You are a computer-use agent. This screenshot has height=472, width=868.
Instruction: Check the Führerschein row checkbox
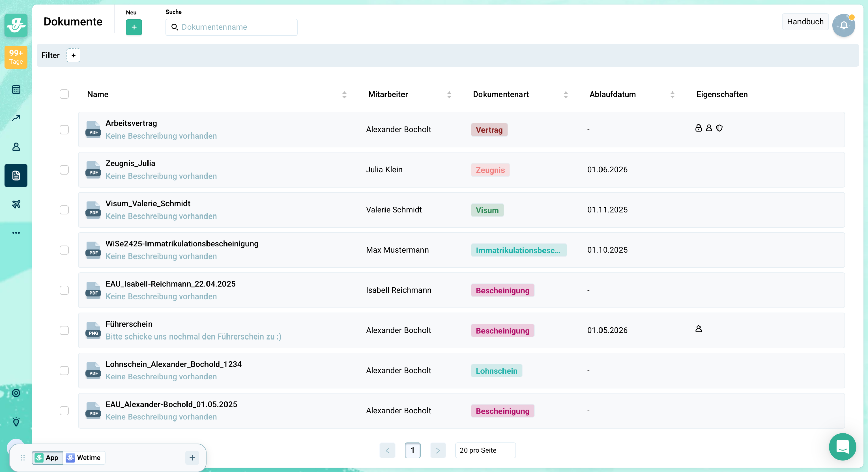click(64, 330)
